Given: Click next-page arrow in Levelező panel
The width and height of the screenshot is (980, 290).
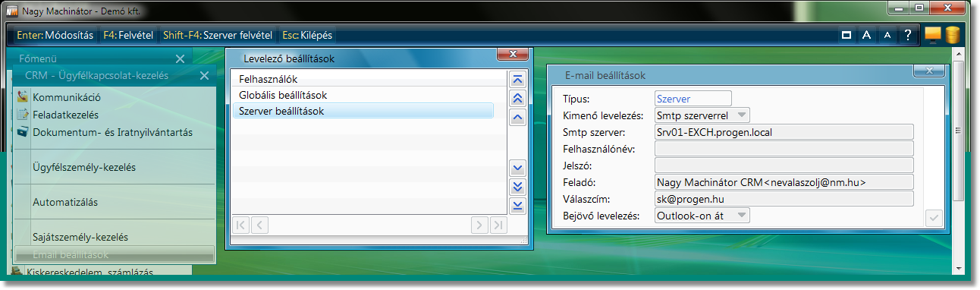Looking at the screenshot, I should (x=479, y=225).
